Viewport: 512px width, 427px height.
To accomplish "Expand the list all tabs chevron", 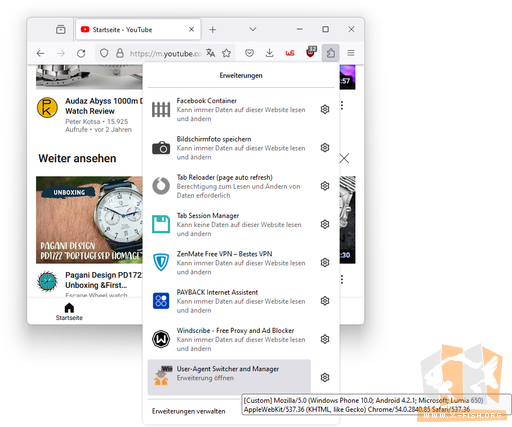I will [253, 29].
